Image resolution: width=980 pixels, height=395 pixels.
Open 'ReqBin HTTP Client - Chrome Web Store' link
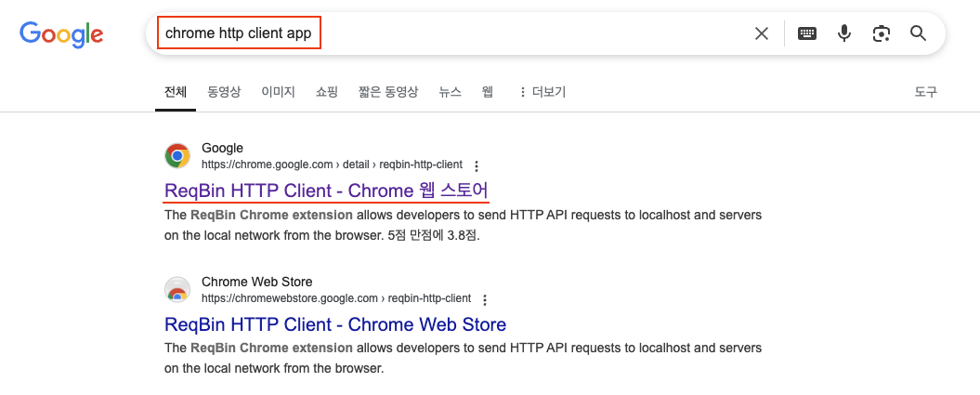tap(335, 324)
